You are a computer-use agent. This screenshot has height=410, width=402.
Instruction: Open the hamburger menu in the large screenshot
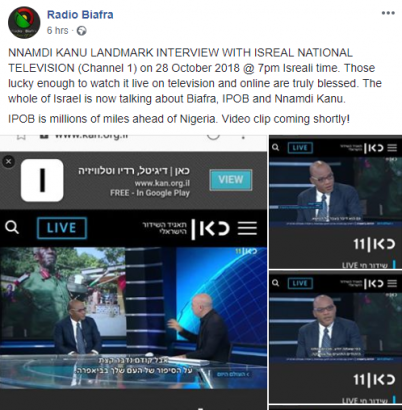[247, 228]
